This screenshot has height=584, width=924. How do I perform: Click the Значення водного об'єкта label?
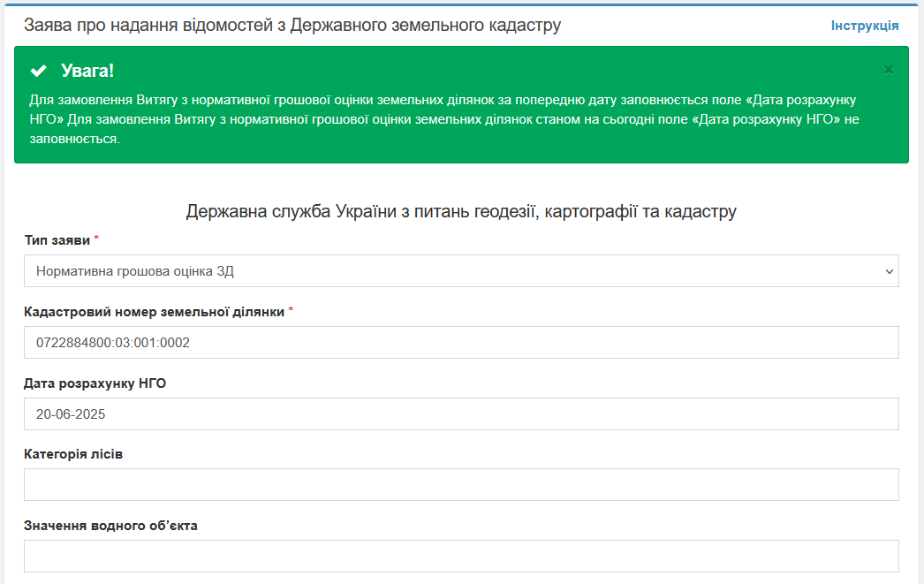click(x=110, y=526)
